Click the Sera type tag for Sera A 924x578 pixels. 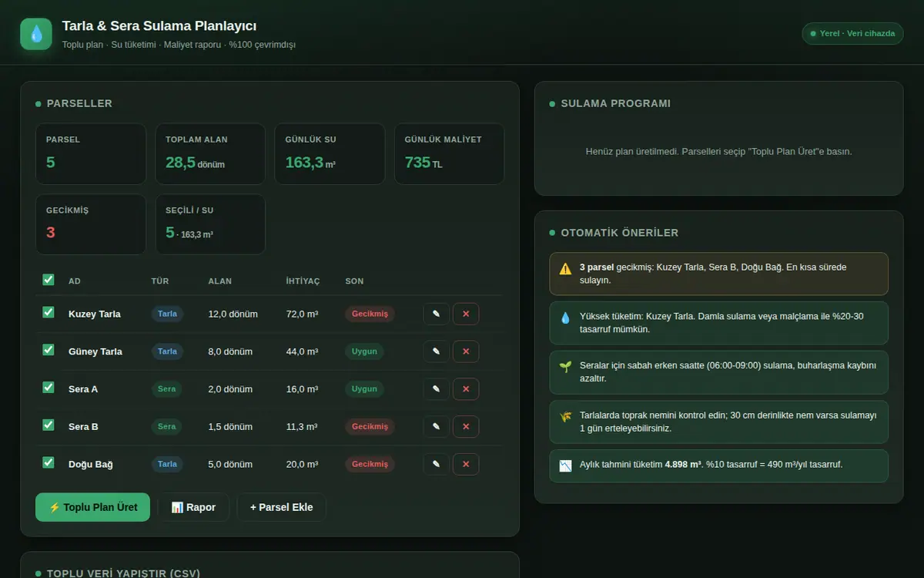tap(167, 389)
